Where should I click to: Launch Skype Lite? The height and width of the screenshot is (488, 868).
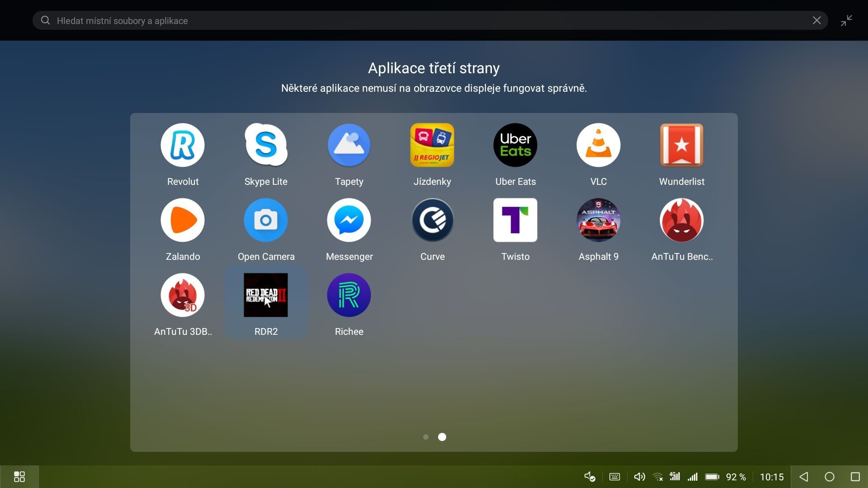click(266, 145)
